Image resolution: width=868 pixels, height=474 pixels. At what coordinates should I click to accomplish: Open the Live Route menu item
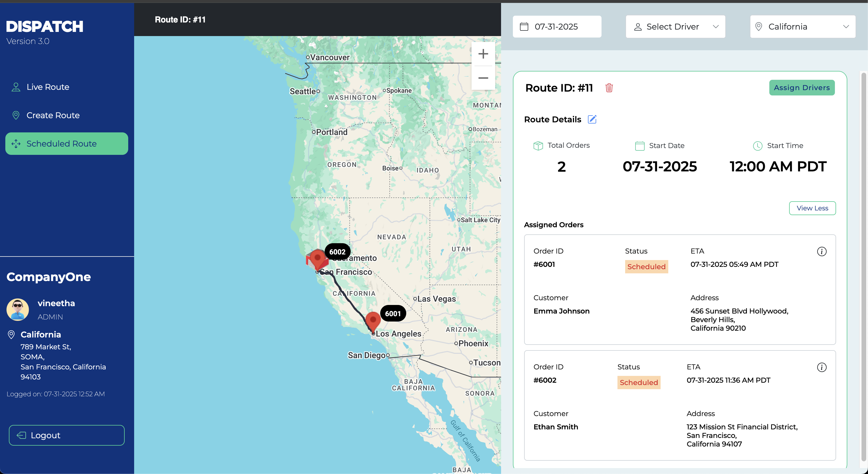[48, 87]
